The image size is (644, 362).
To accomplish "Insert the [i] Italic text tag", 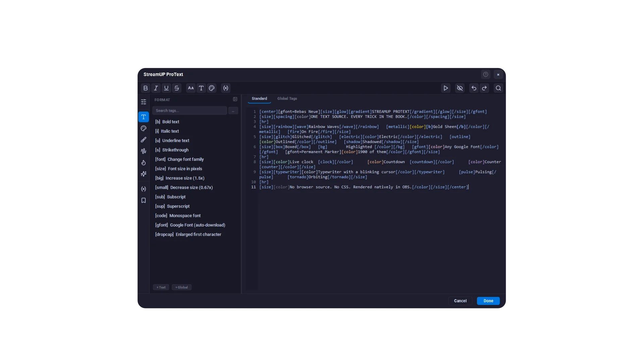I will [x=195, y=131].
